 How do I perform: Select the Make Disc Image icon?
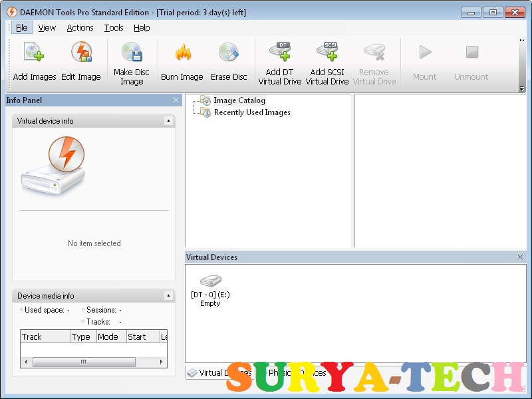pos(132,52)
